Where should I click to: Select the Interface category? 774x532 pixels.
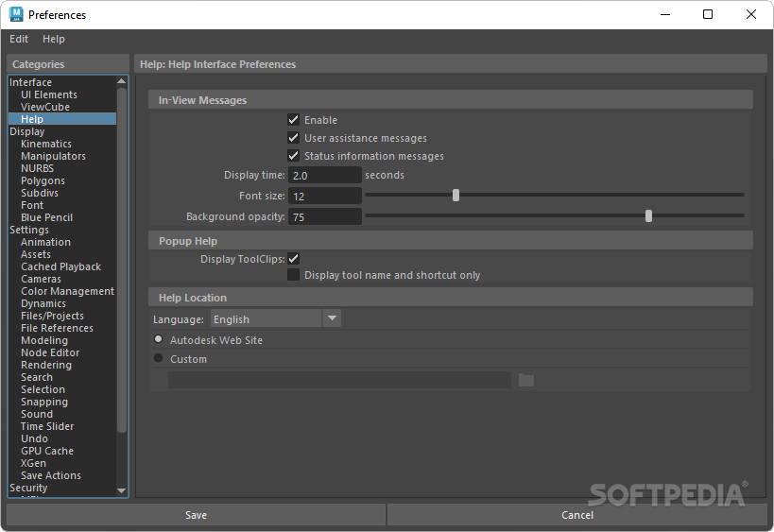click(x=30, y=82)
